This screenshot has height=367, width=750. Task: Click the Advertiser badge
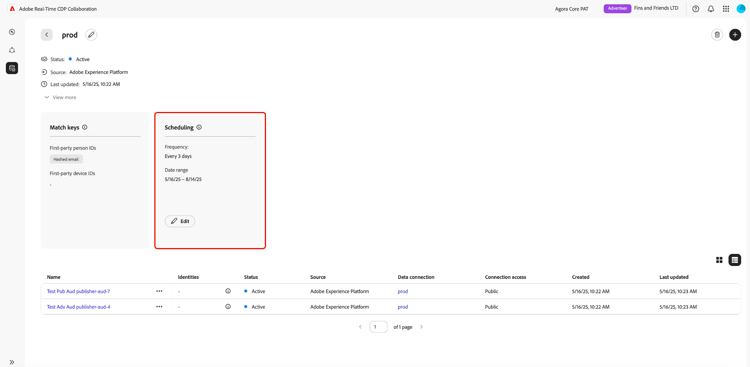point(618,8)
